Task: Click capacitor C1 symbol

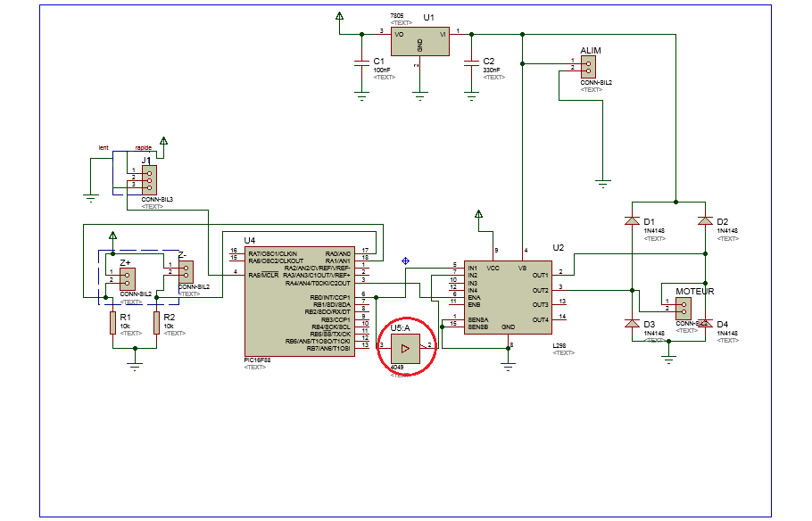Action: coord(361,62)
